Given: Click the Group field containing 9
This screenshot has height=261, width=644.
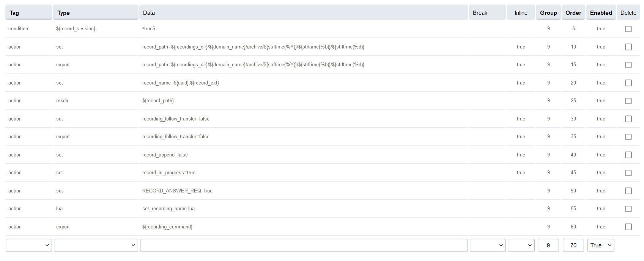Looking at the screenshot, I should tap(548, 245).
